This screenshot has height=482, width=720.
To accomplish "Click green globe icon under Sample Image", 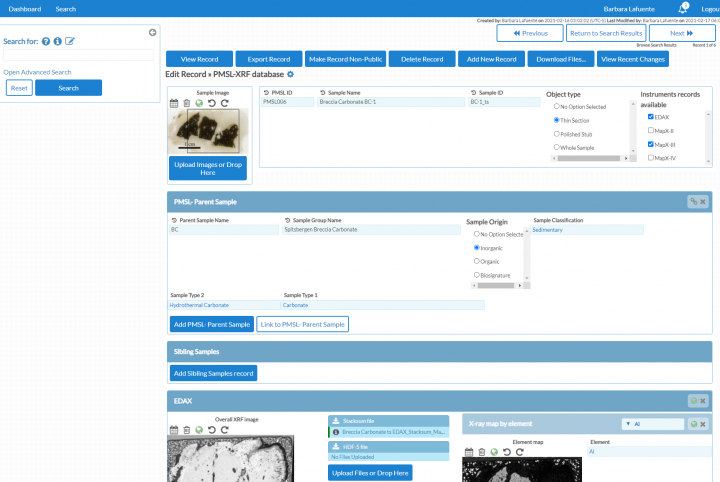I will pos(199,103).
